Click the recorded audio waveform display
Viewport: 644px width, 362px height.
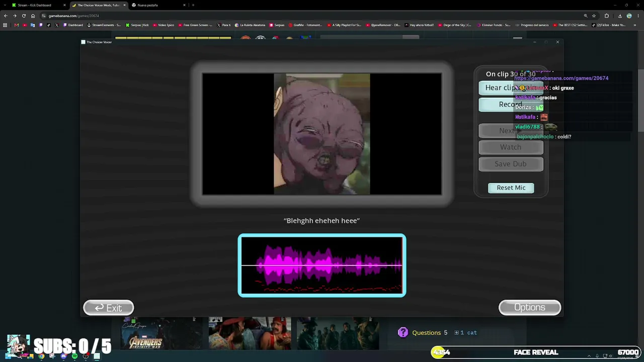tap(322, 265)
